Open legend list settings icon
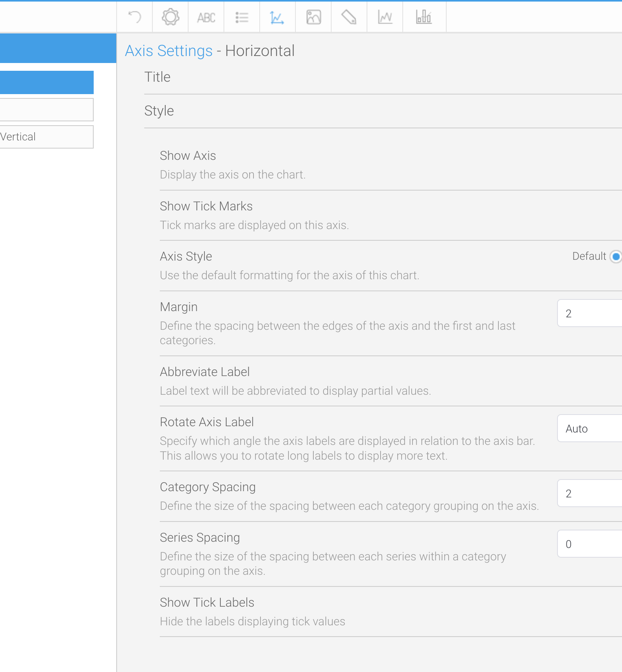The height and width of the screenshot is (672, 622). [x=242, y=17]
